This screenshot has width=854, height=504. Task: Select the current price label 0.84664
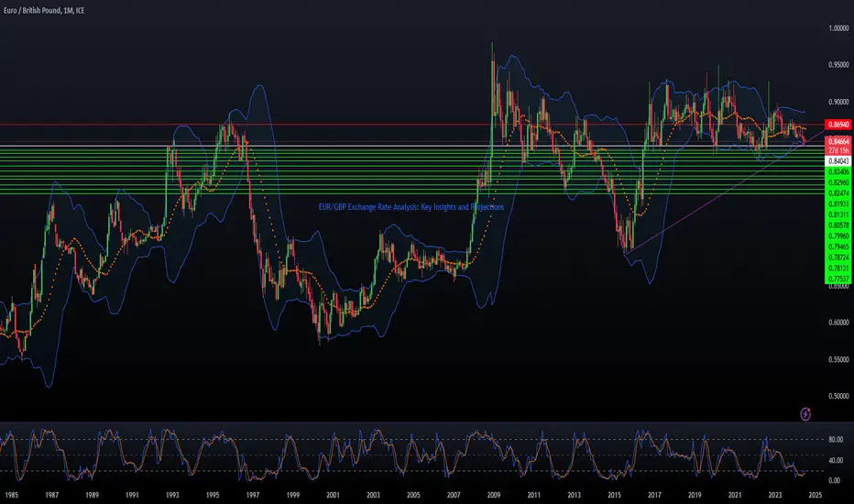[838, 142]
